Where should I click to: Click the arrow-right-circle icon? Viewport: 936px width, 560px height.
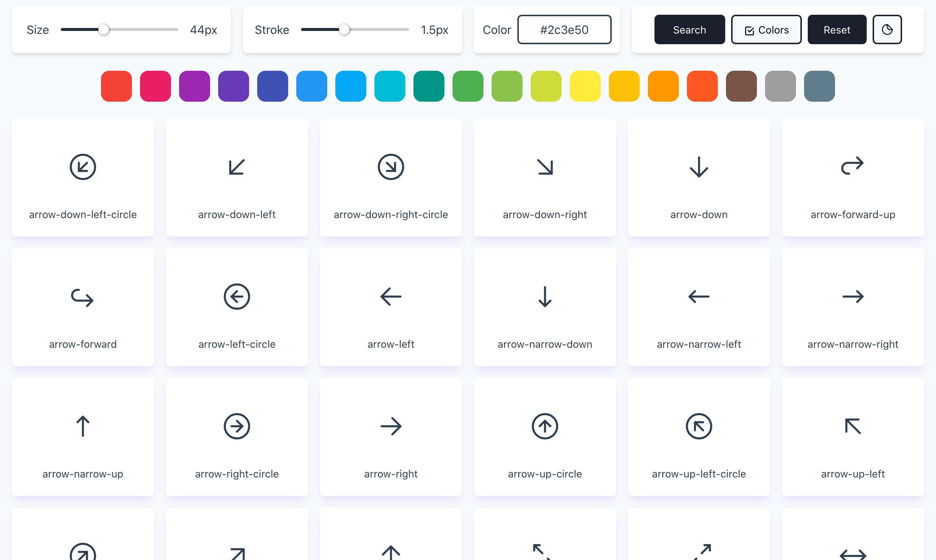pyautogui.click(x=237, y=426)
